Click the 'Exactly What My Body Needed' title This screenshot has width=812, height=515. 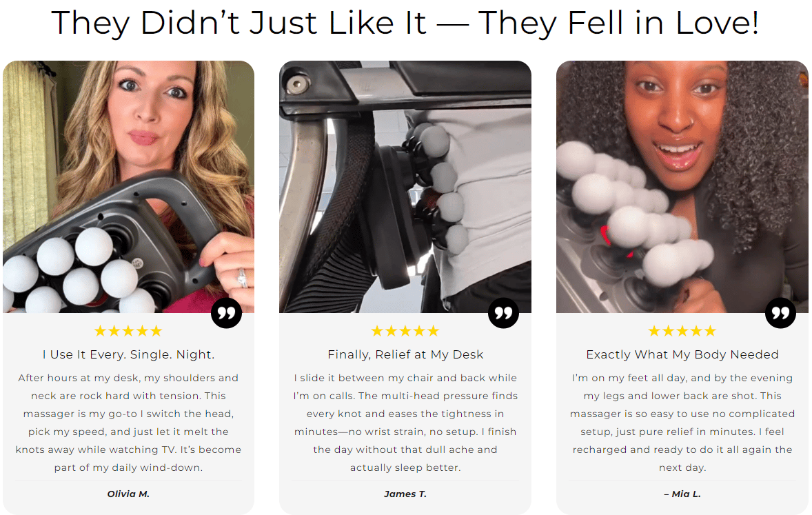click(x=682, y=354)
